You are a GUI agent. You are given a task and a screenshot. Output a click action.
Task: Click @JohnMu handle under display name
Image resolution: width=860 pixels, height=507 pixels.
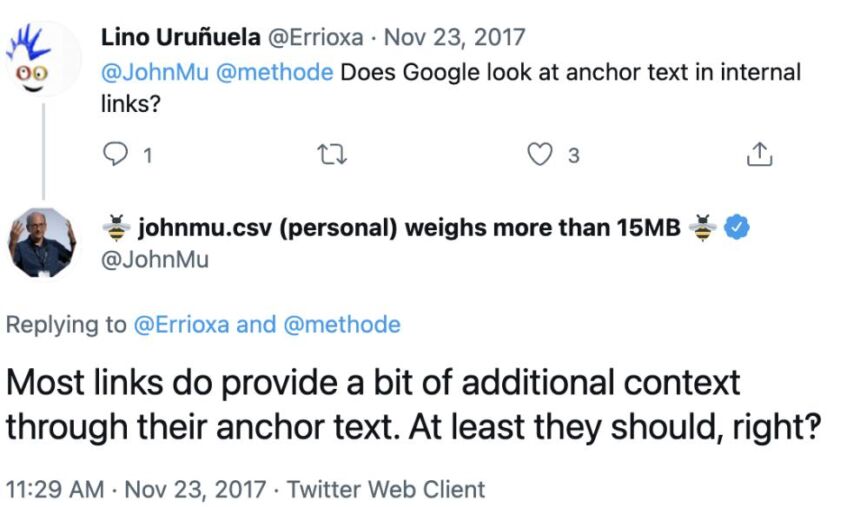point(155,260)
